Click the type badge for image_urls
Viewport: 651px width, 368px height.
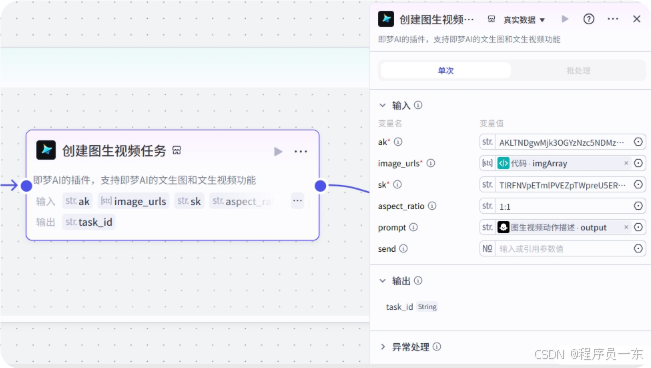(487, 163)
